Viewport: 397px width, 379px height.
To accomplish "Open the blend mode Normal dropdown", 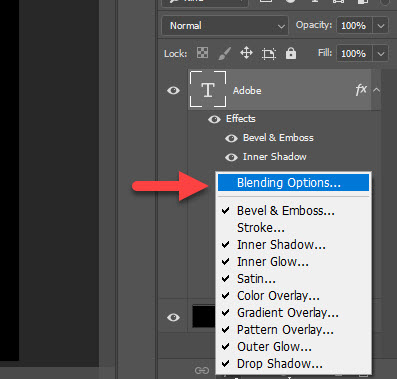I will coord(225,26).
